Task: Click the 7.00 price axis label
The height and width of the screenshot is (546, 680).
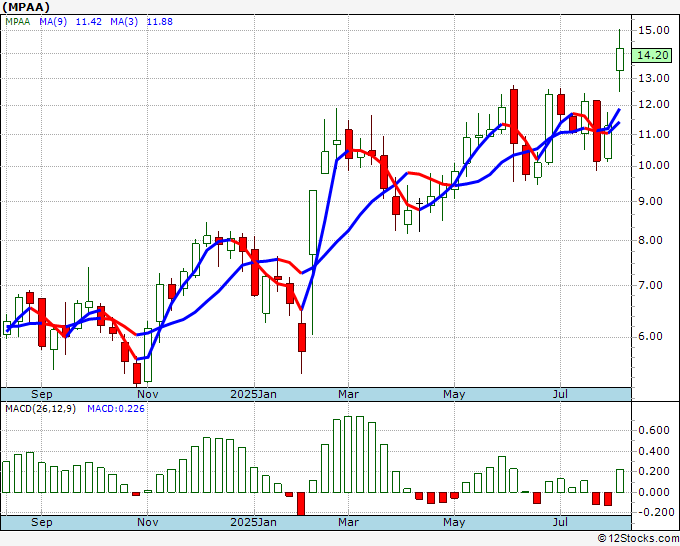Action: (x=651, y=285)
